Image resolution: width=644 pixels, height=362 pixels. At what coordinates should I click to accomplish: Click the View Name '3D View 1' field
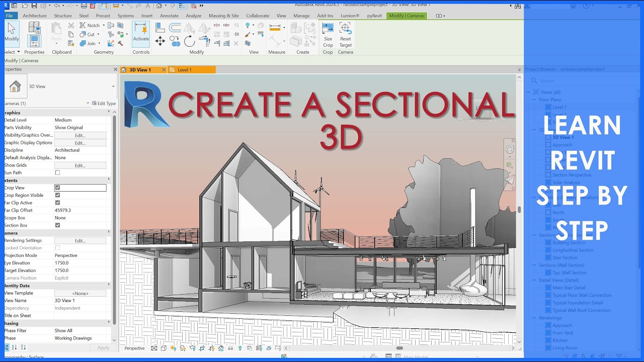tap(80, 301)
